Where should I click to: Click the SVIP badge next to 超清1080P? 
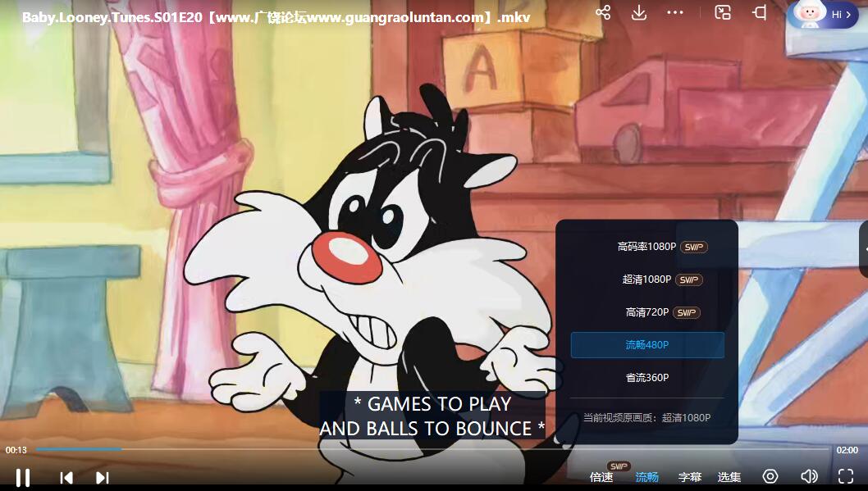689,280
